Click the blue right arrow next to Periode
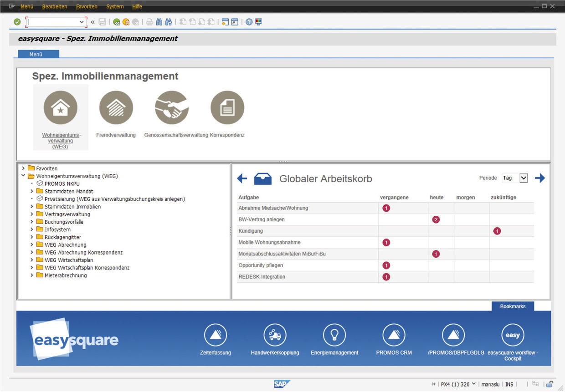The height and width of the screenshot is (392, 565). point(540,178)
